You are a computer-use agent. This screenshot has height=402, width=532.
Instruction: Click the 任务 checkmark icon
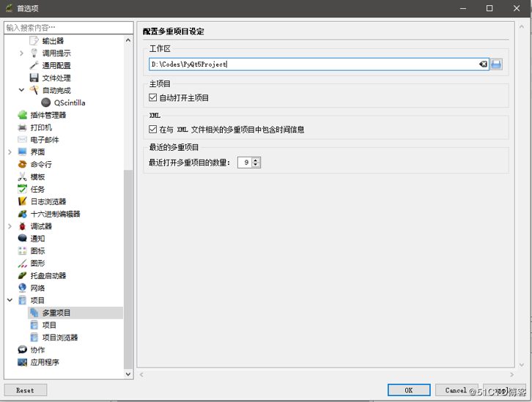23,189
